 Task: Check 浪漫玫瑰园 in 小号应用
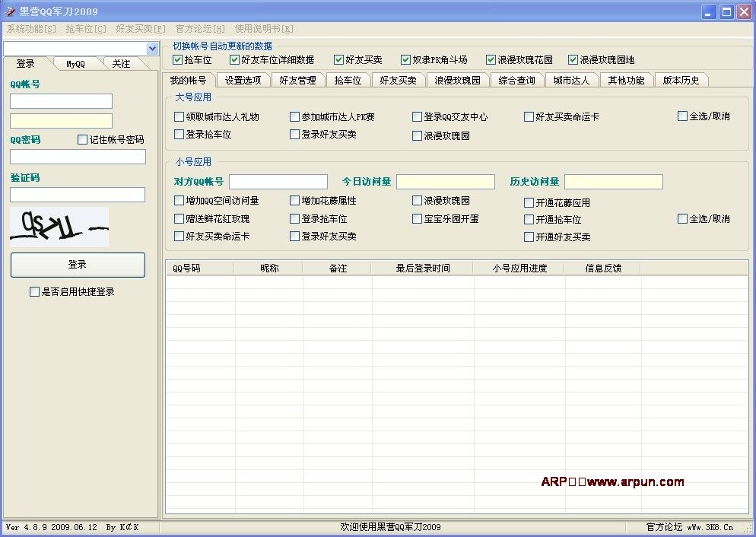point(417,200)
